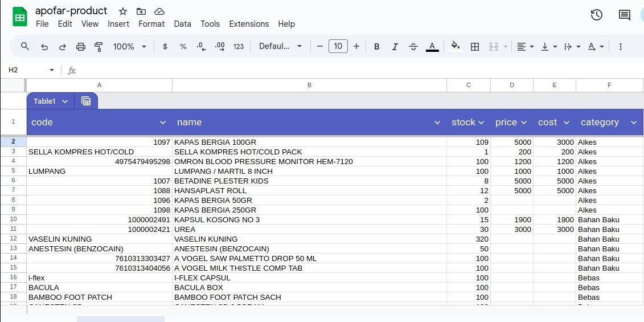The image size is (644, 322).
Task: Click the undo arrow
Action: pyautogui.click(x=44, y=47)
